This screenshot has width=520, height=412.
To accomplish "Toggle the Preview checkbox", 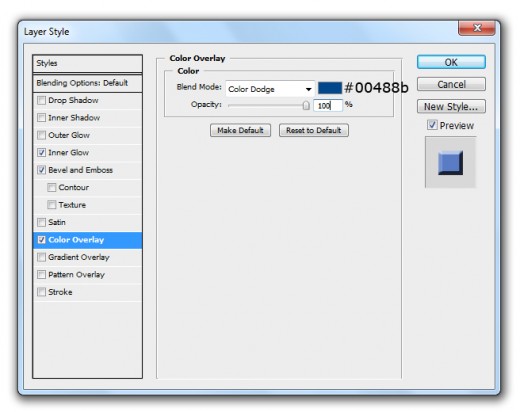I will pyautogui.click(x=432, y=125).
